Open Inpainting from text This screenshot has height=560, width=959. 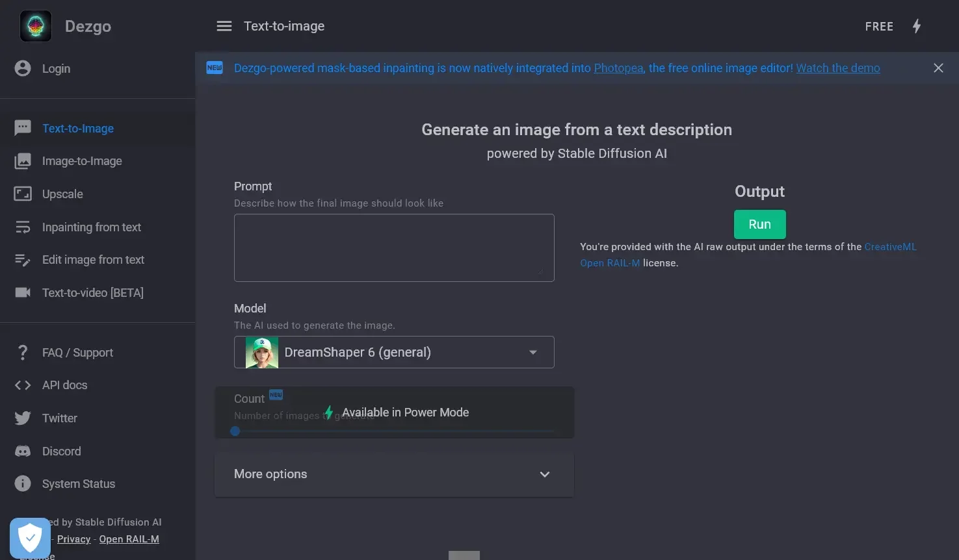pos(91,227)
